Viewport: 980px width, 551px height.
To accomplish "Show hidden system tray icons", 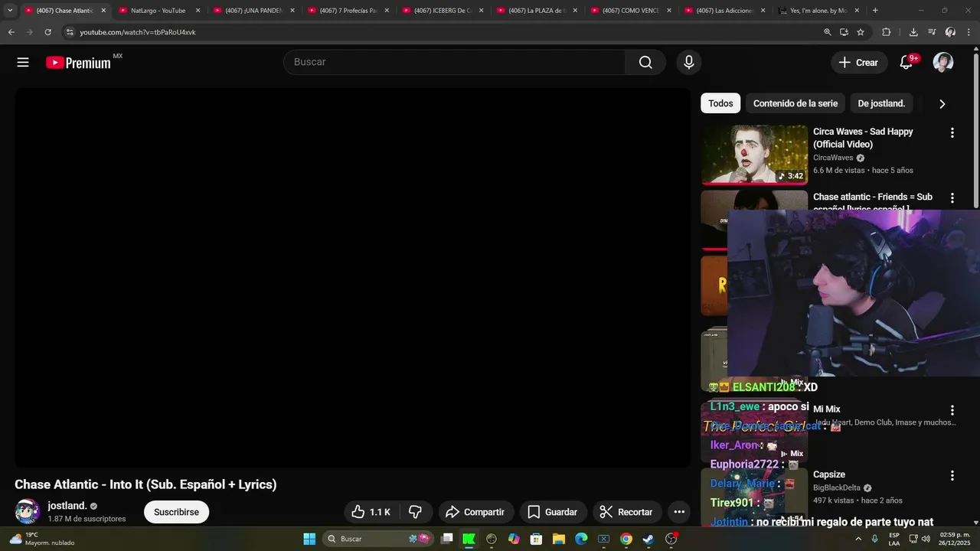I will coord(858,539).
